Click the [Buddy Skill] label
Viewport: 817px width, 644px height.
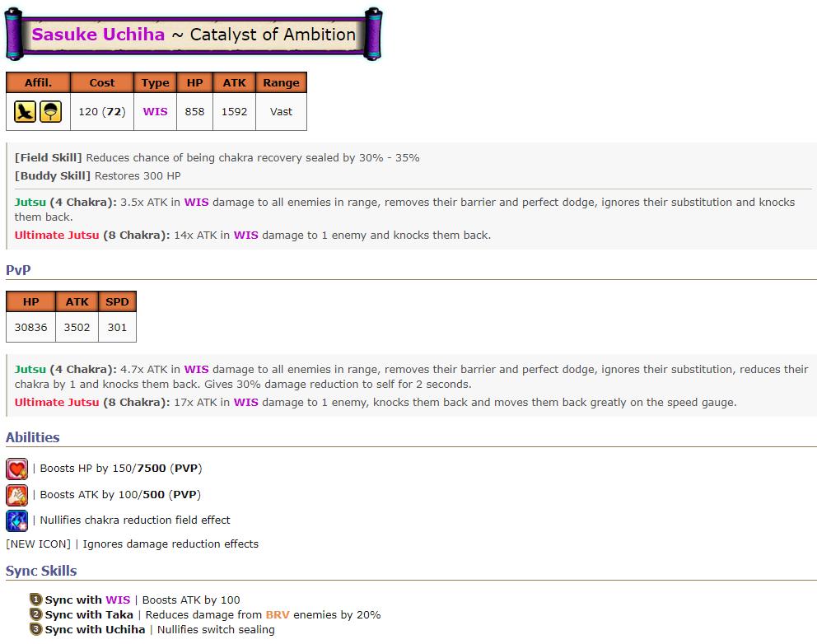53,176
